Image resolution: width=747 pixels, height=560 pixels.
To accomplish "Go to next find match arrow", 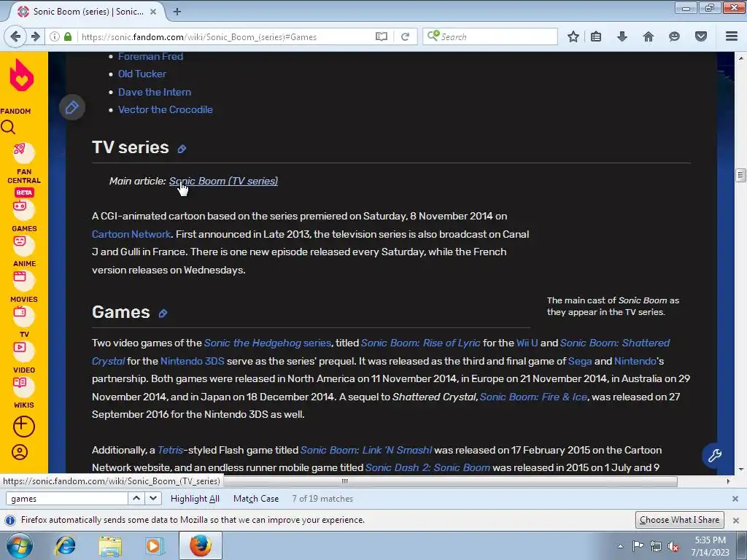I will click(153, 499).
